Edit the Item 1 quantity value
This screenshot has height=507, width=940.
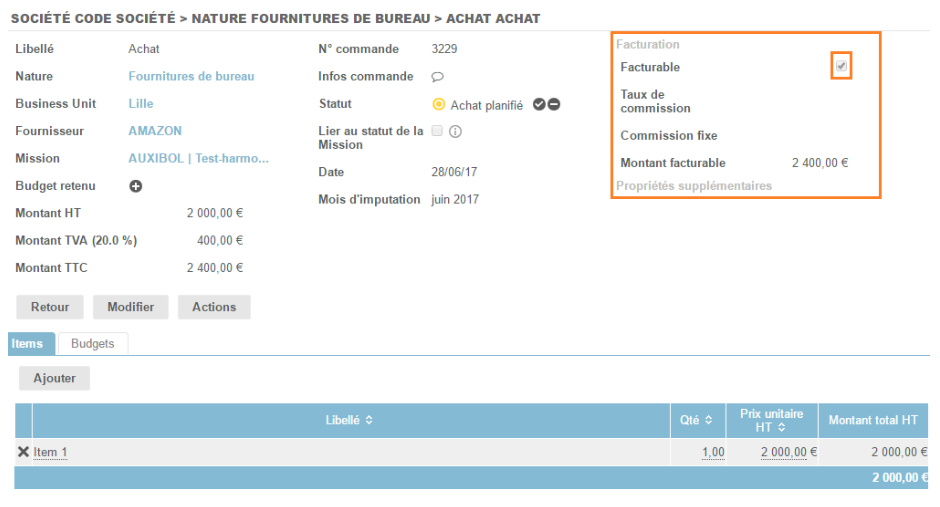point(712,452)
